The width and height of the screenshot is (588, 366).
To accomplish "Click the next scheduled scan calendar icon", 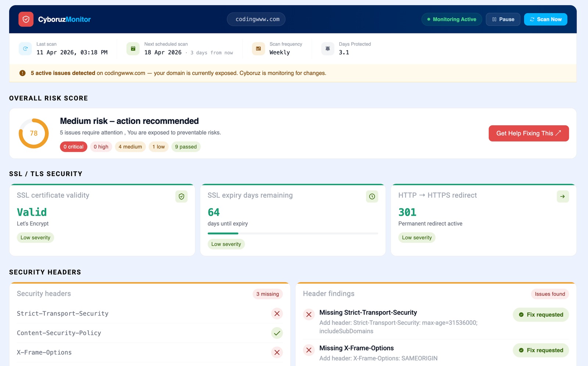I will 133,49.
